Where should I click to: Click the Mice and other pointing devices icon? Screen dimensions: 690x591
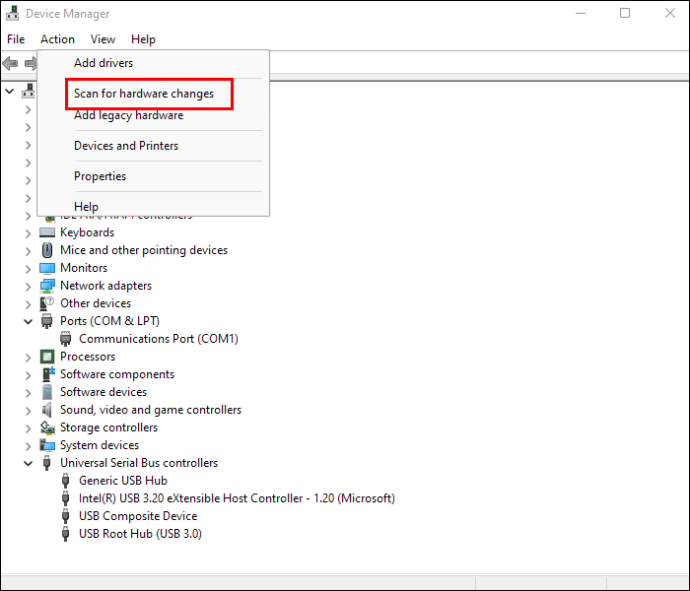(47, 250)
